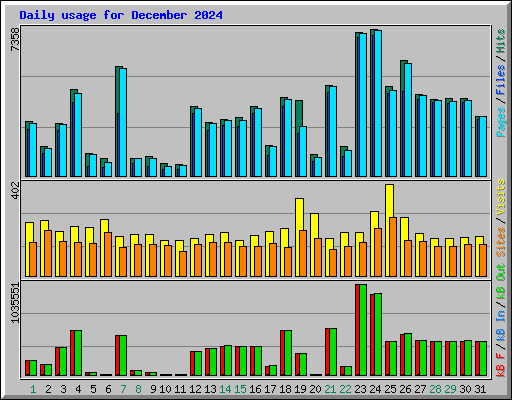Click day 14 on the x-axis

225,389
